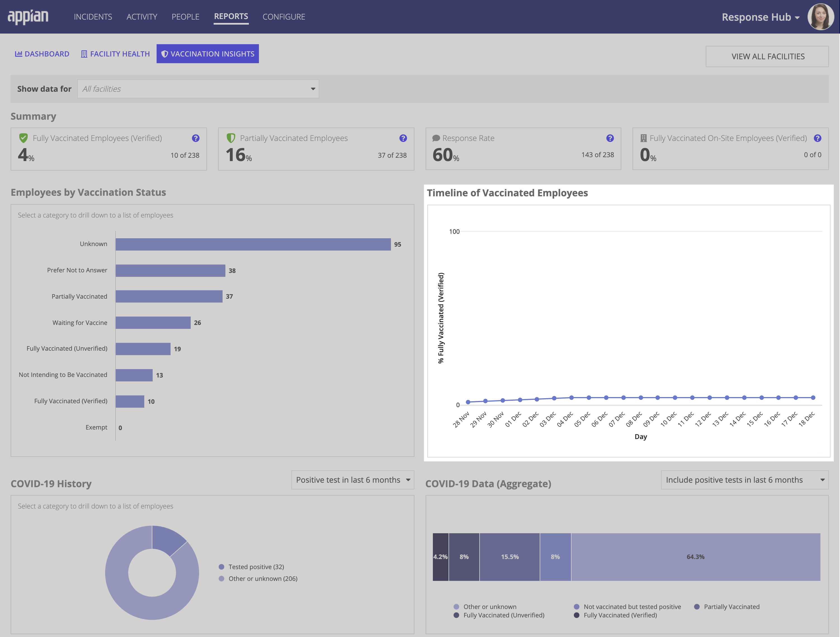Open help for Fully Vaccinated Employees (Verified)

(195, 138)
